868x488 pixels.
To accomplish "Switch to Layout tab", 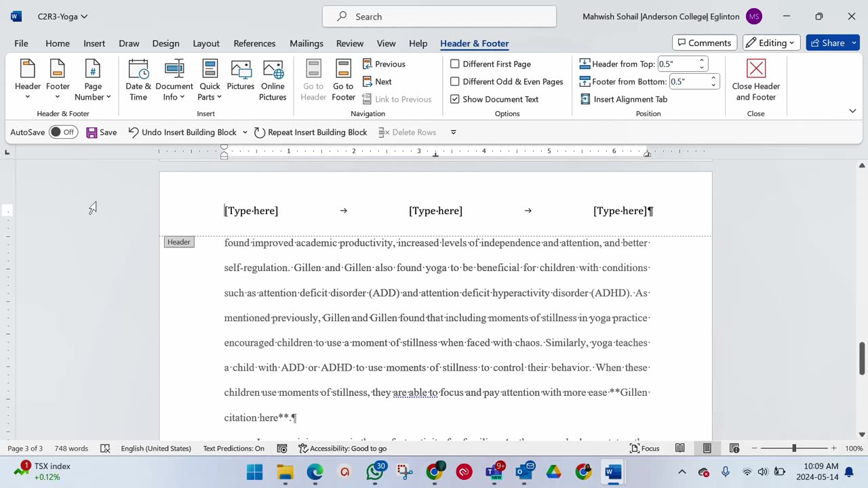I will tap(206, 43).
